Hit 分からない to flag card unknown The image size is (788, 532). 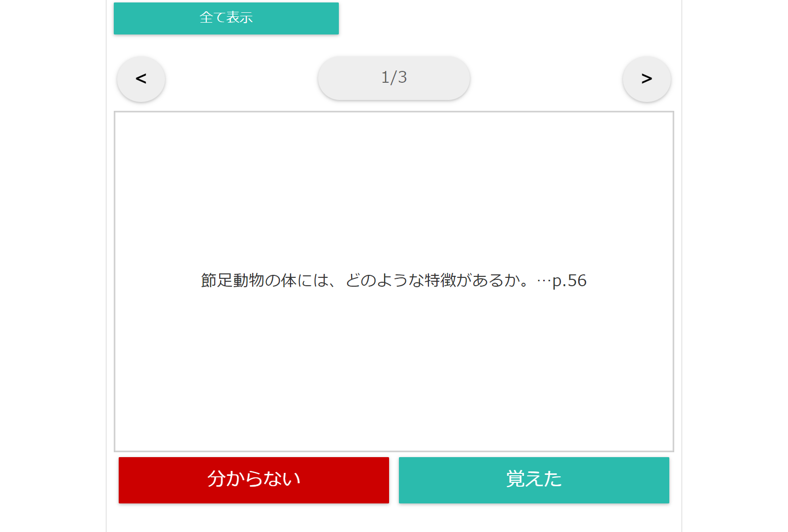click(254, 480)
